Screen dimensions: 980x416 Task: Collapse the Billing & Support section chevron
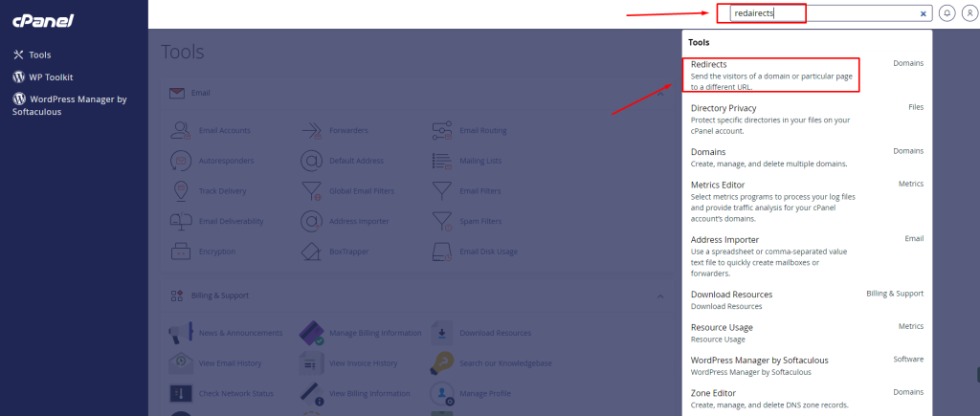659,296
